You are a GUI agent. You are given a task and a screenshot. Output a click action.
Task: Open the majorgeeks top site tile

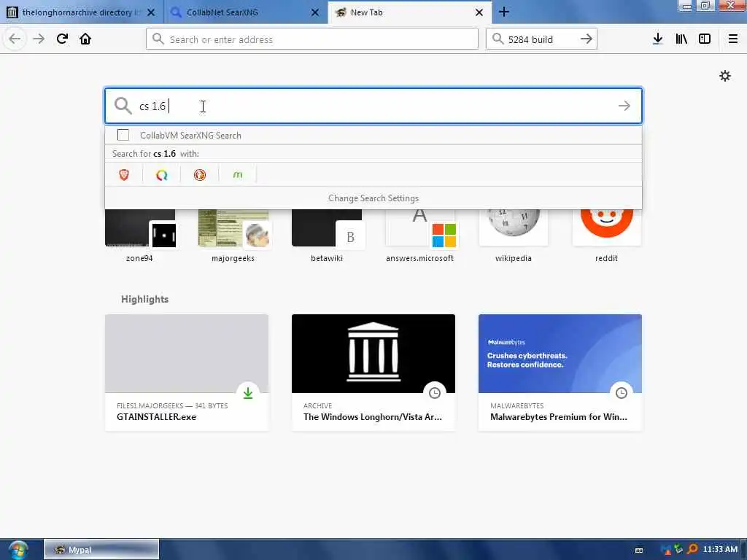click(233, 236)
